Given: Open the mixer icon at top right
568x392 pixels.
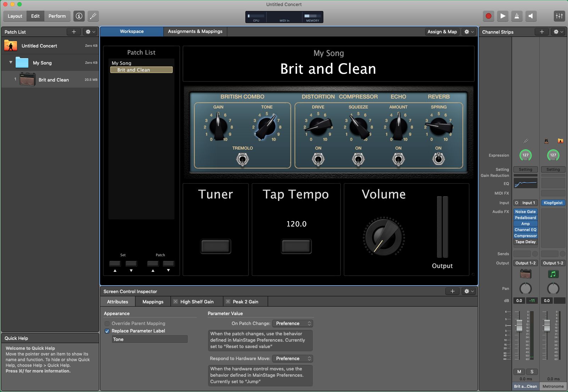Looking at the screenshot, I should [x=559, y=16].
